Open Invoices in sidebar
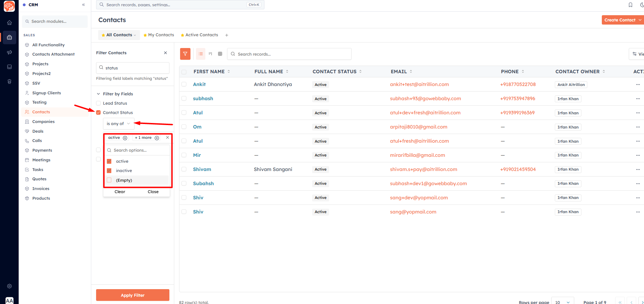 41,189
